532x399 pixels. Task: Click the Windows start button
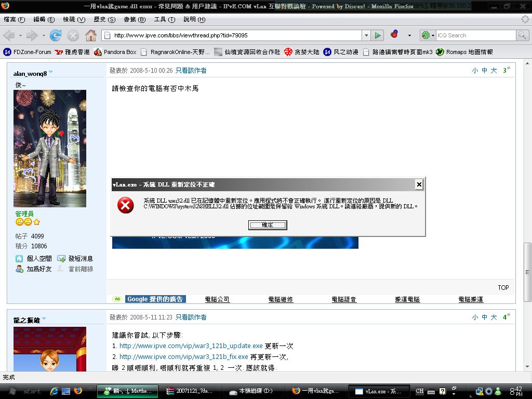pyautogui.click(x=24, y=391)
